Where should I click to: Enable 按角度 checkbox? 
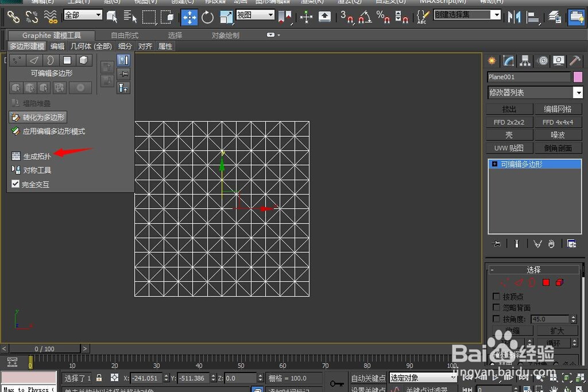(496, 319)
